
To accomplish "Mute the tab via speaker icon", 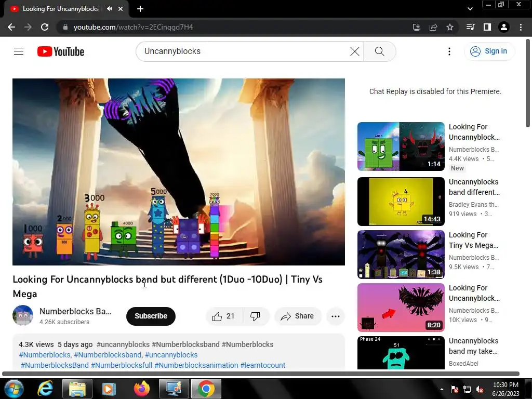I will pos(109,9).
